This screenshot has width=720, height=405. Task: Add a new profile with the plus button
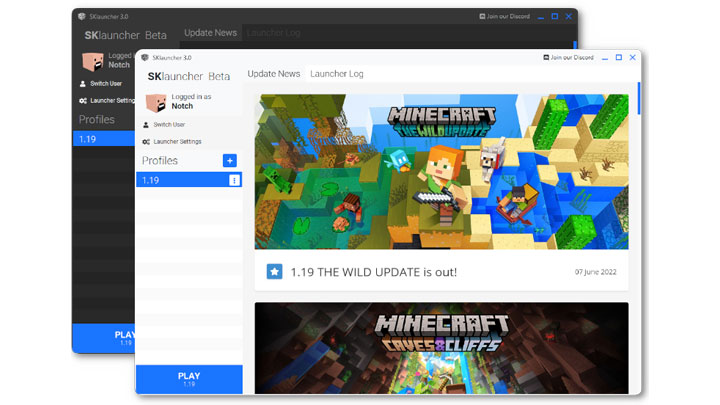tap(230, 160)
